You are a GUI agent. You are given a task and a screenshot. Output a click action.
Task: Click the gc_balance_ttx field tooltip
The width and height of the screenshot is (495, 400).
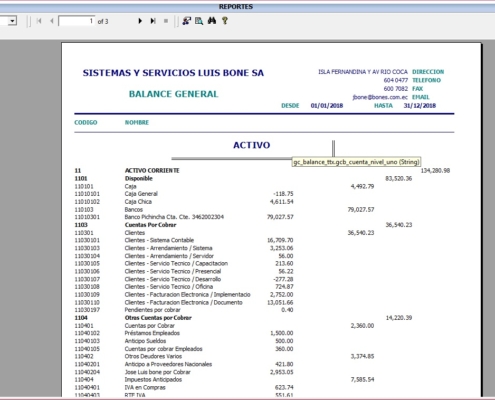click(356, 162)
